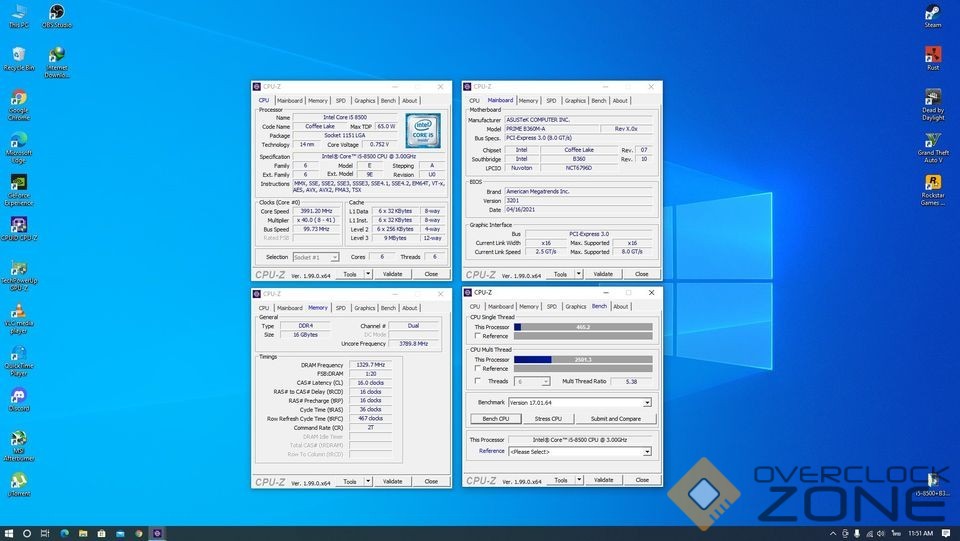Image resolution: width=960 pixels, height=541 pixels.
Task: Open File Explorer from the taskbar
Action: pos(83,533)
